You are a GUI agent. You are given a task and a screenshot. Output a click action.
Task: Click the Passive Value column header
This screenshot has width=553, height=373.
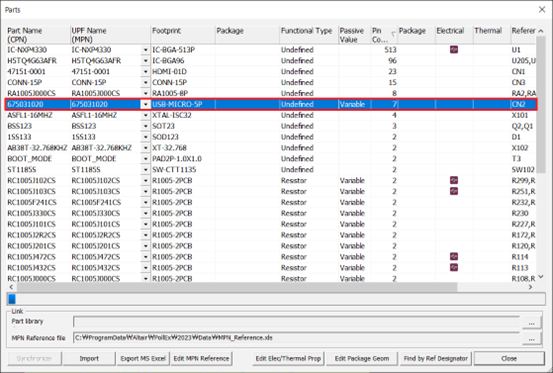(354, 35)
